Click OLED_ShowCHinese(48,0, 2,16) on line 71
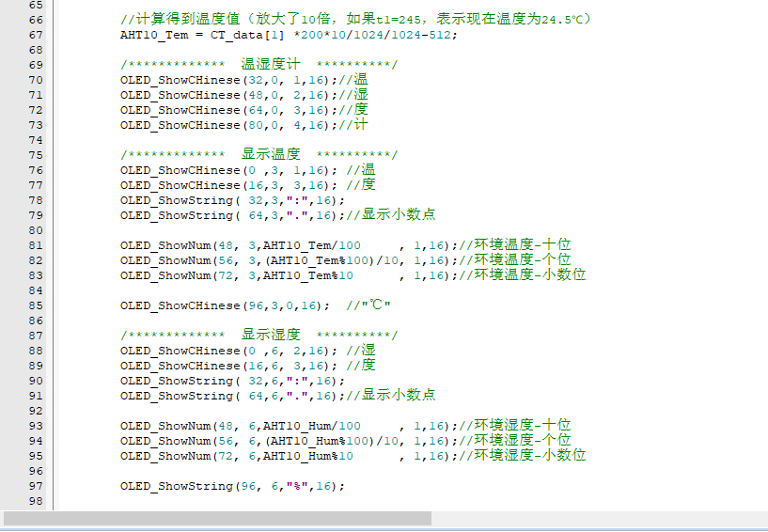This screenshot has width=768, height=532. click(x=228, y=95)
